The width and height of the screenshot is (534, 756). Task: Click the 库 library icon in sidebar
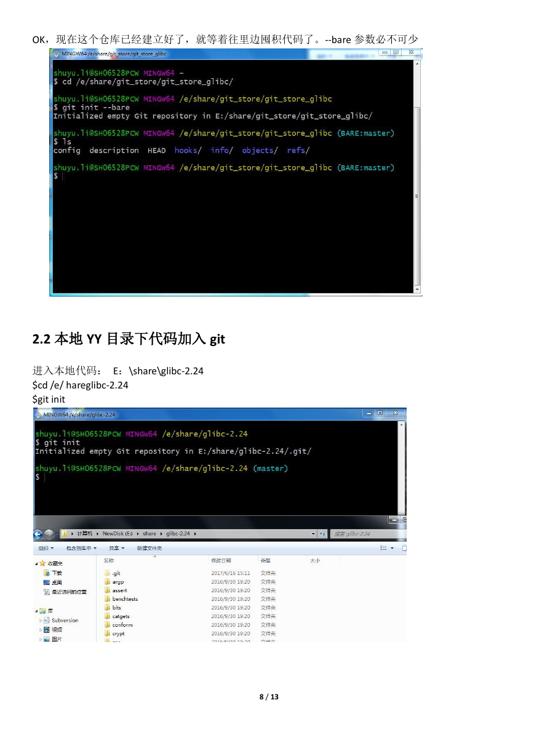click(42, 611)
